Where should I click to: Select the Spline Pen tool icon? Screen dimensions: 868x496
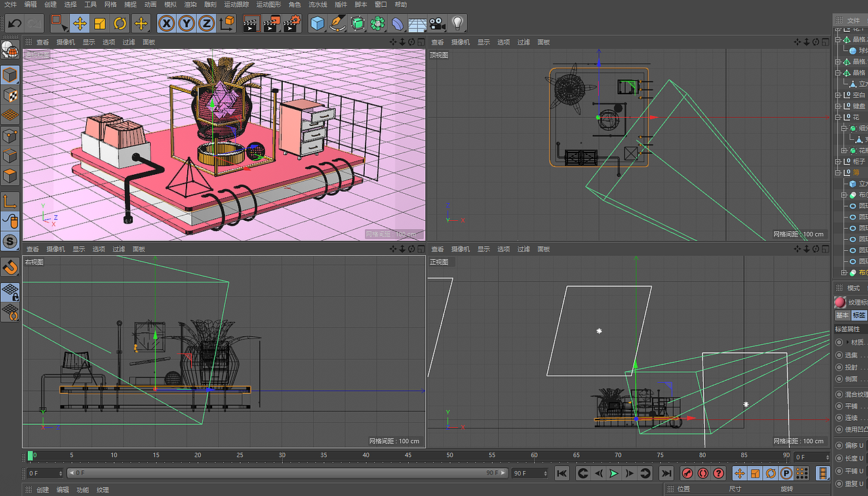tap(337, 24)
